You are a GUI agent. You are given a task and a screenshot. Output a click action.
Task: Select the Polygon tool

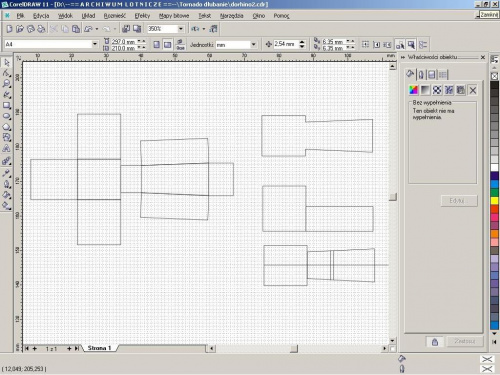7,127
